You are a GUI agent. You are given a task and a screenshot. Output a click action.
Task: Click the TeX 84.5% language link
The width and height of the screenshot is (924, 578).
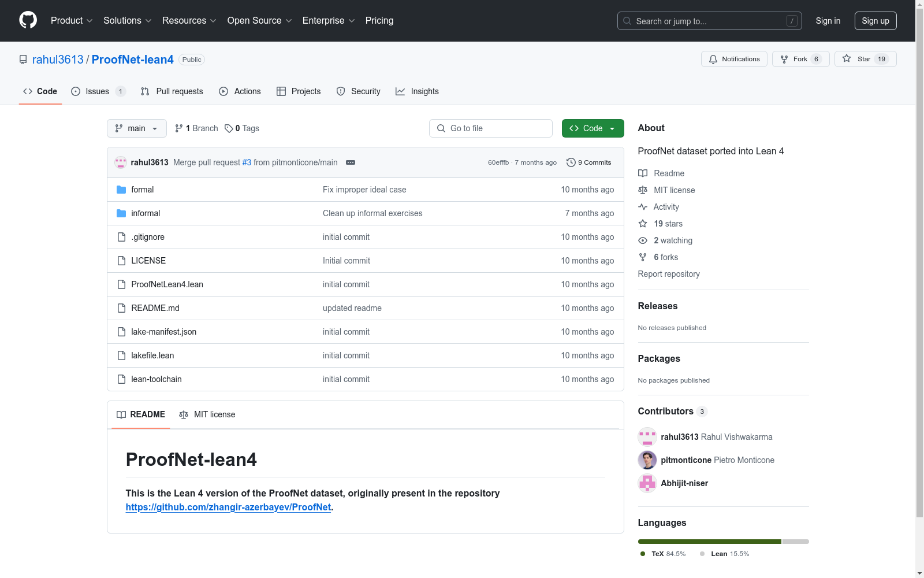663,554
